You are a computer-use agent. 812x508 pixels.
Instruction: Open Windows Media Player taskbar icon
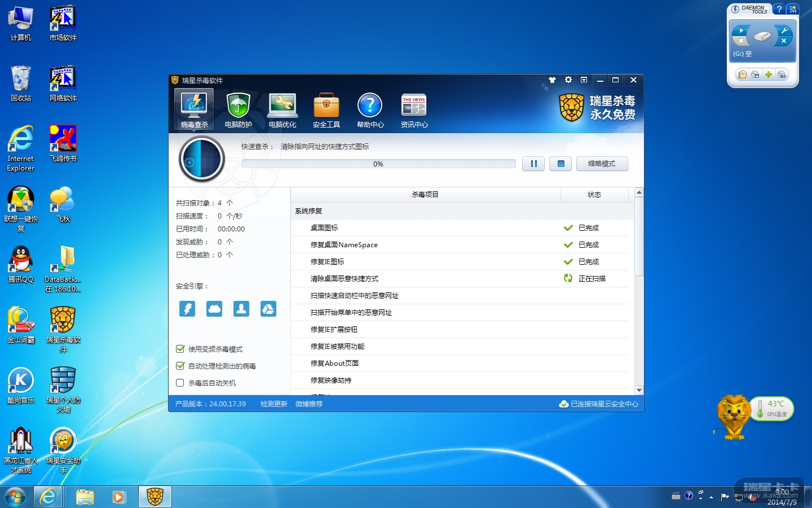pos(118,497)
